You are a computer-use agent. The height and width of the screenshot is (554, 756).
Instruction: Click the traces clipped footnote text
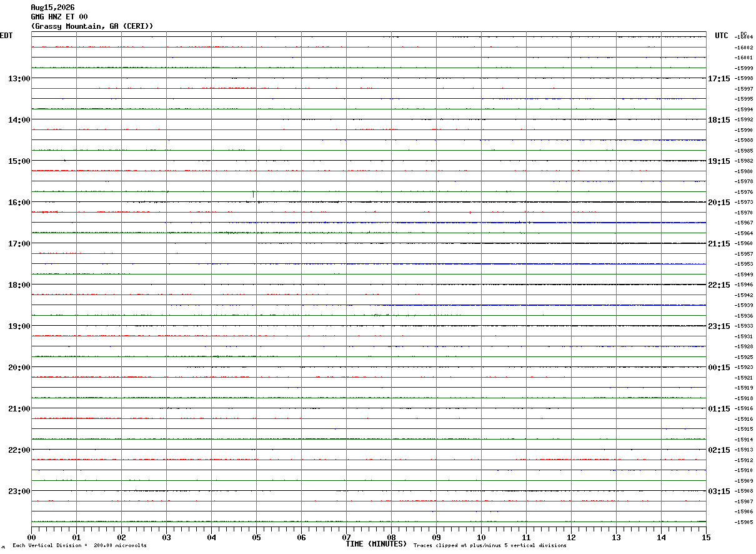(x=490, y=546)
